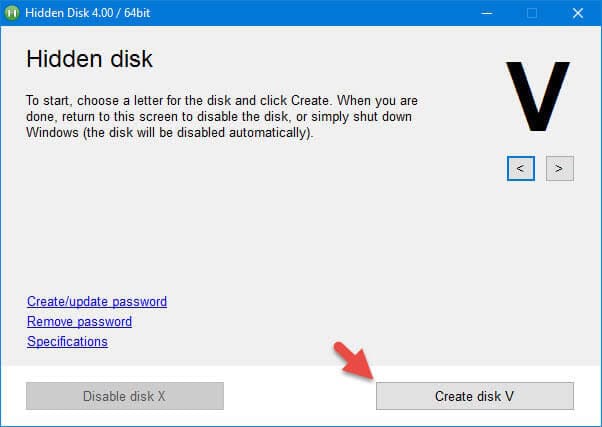
Task: Click the large drive letter V display
Action: tap(537, 97)
